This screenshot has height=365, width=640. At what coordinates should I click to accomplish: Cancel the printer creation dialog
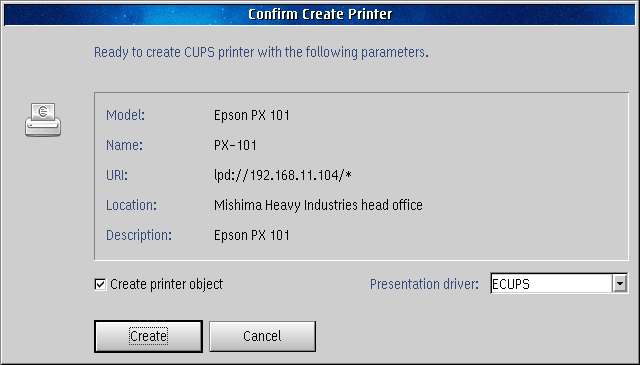[262, 336]
